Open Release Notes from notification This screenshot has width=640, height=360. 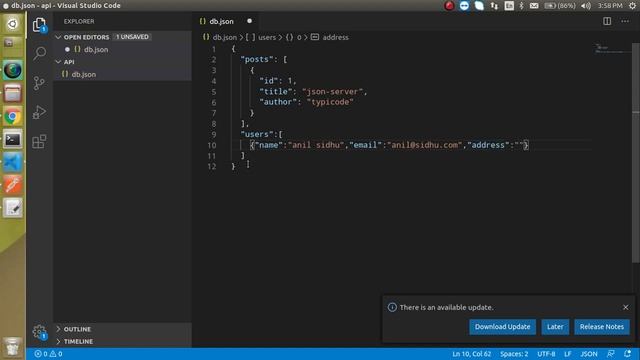602,327
